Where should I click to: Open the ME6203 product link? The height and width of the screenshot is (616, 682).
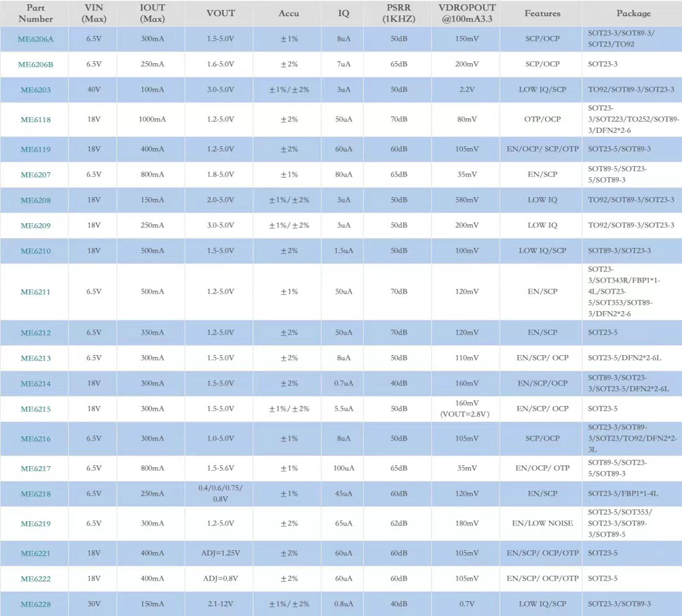coord(35,90)
